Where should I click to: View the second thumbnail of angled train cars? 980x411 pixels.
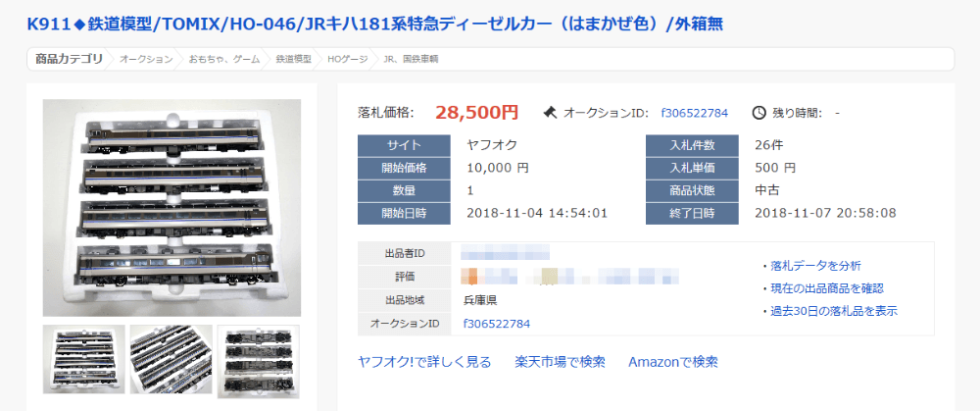[x=171, y=359]
